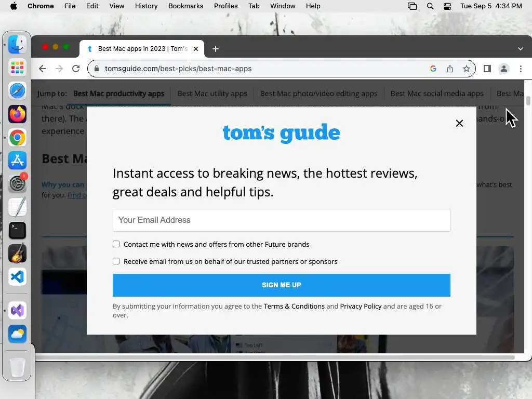The height and width of the screenshot is (399, 532).
Task: Select the Best Mac apps in 2023 tab
Action: [x=142, y=49]
